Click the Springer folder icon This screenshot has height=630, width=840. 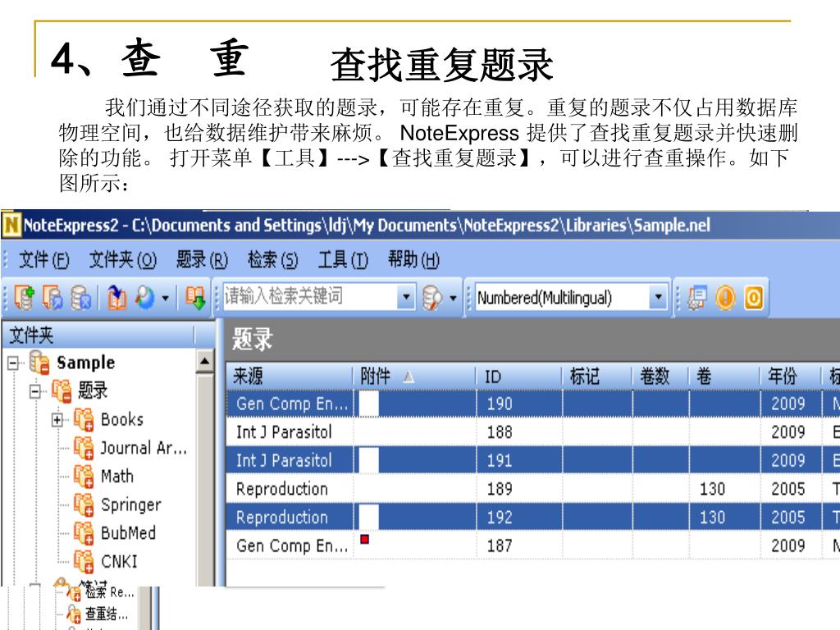pyautogui.click(x=84, y=504)
